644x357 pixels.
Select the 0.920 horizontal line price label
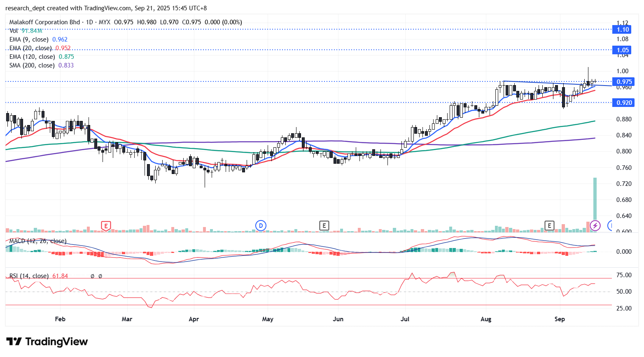624,103
